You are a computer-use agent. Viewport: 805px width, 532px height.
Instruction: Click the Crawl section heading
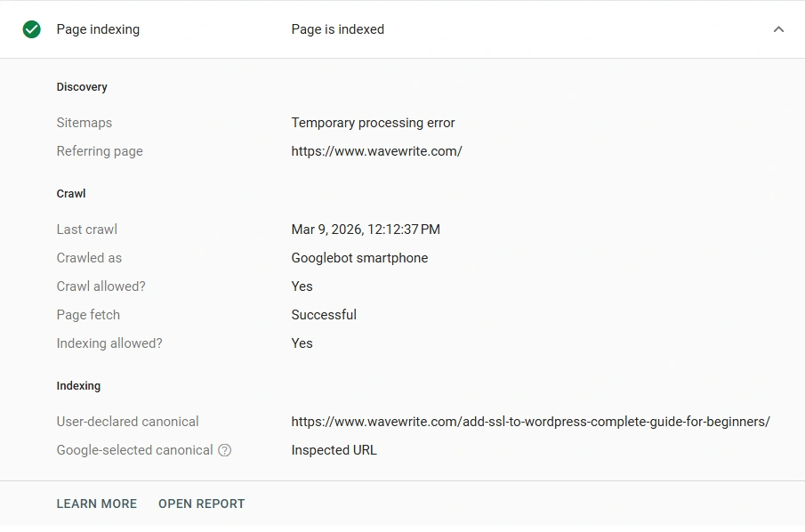coord(71,193)
